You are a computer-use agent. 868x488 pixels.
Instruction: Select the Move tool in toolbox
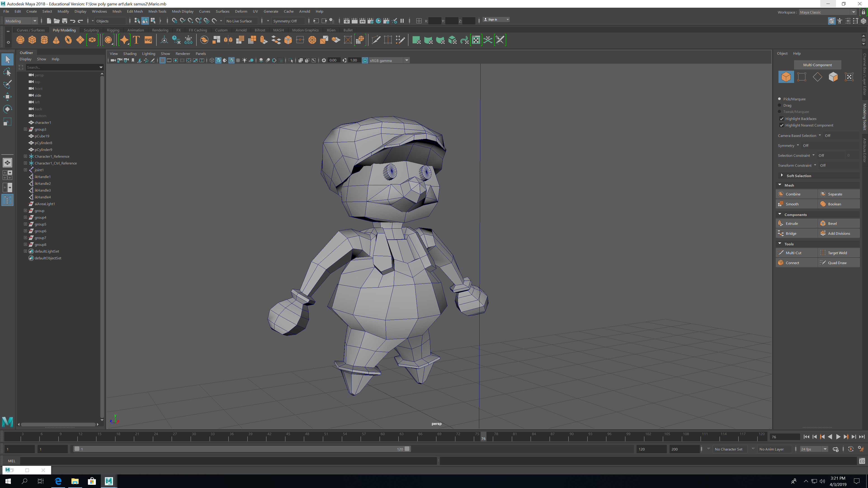point(7,97)
